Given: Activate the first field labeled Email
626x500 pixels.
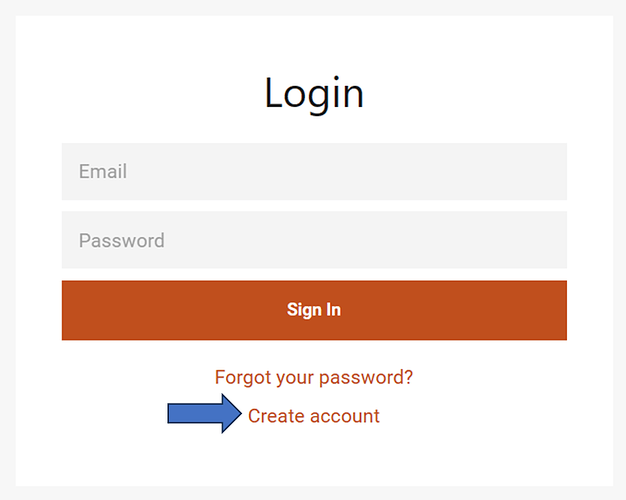Looking at the screenshot, I should click(x=314, y=172).
